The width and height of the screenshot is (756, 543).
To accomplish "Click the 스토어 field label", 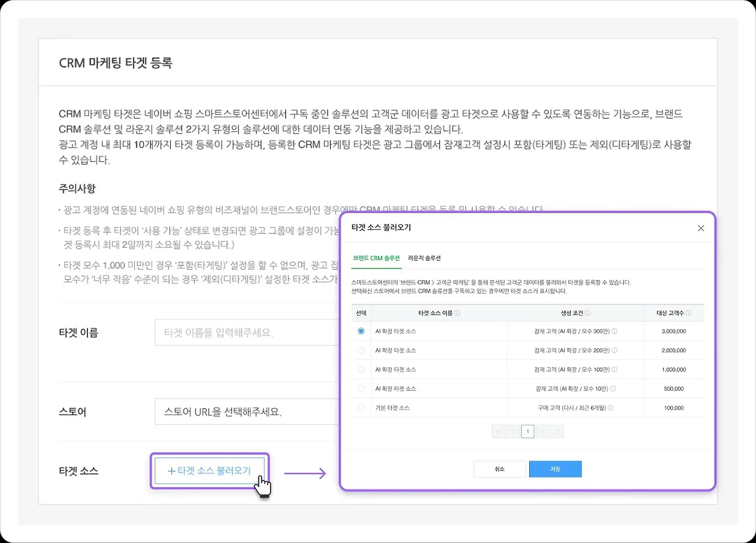I will point(73,412).
